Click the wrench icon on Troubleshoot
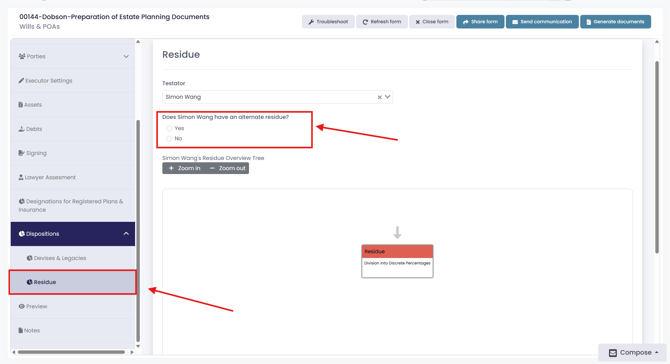This screenshot has height=364, width=670. click(x=311, y=22)
